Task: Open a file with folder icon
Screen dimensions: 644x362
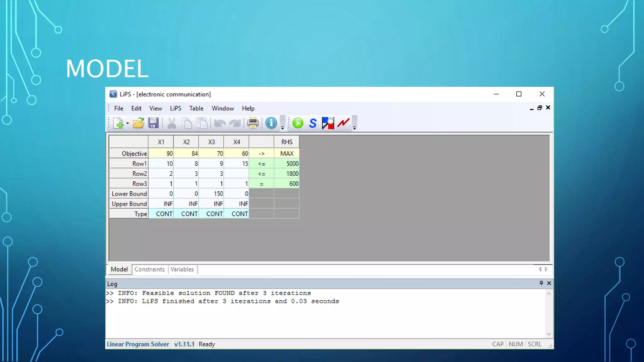Action: coord(138,123)
